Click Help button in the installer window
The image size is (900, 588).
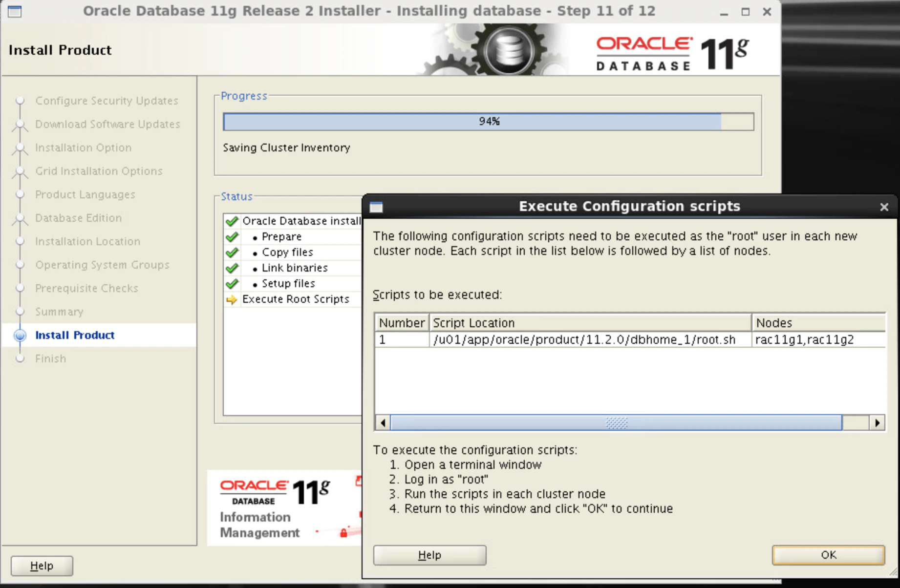tap(42, 566)
